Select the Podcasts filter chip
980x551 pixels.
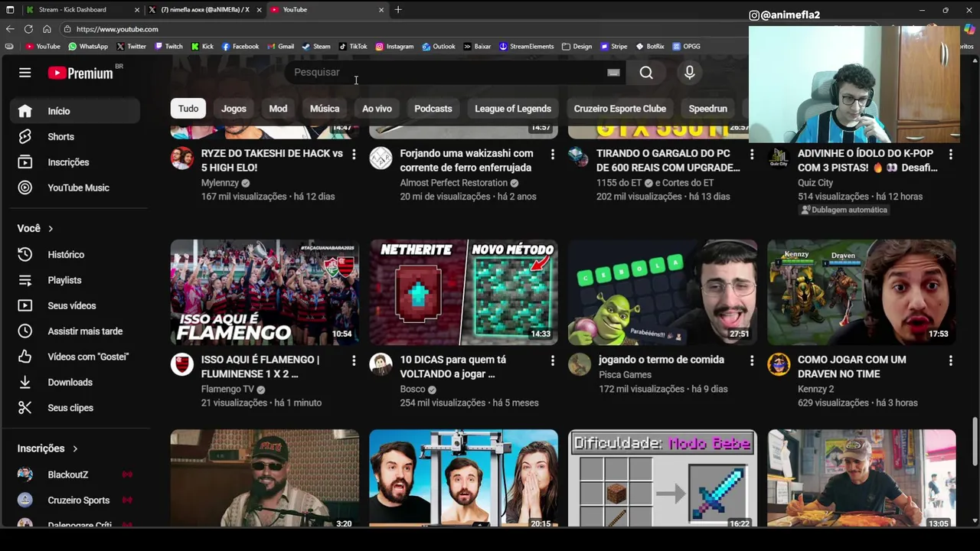433,109
